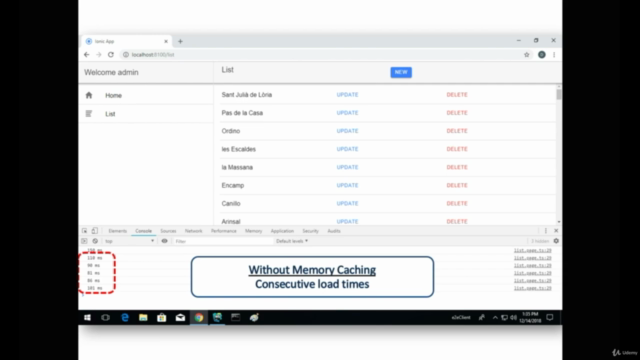
Task: Switch to the Elements DevTools tab
Action: tap(118, 231)
